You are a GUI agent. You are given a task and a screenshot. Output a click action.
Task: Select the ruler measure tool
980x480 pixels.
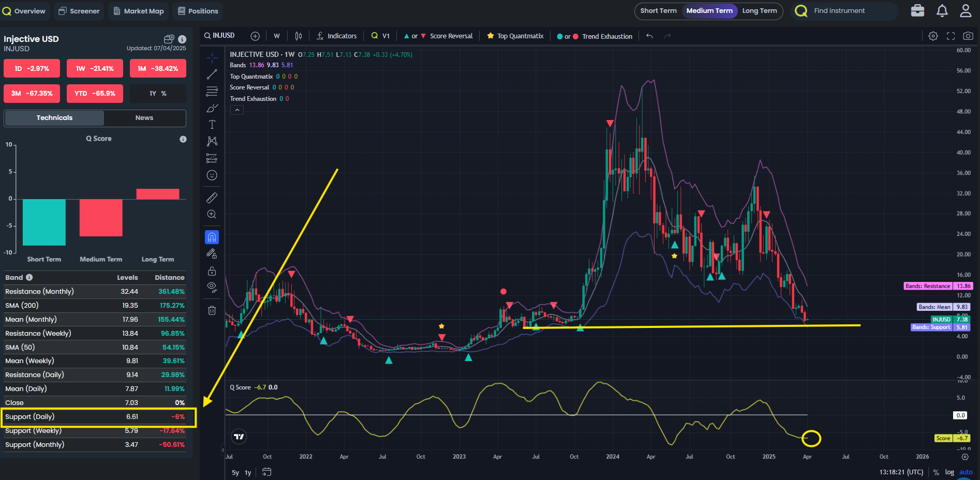pyautogui.click(x=212, y=198)
